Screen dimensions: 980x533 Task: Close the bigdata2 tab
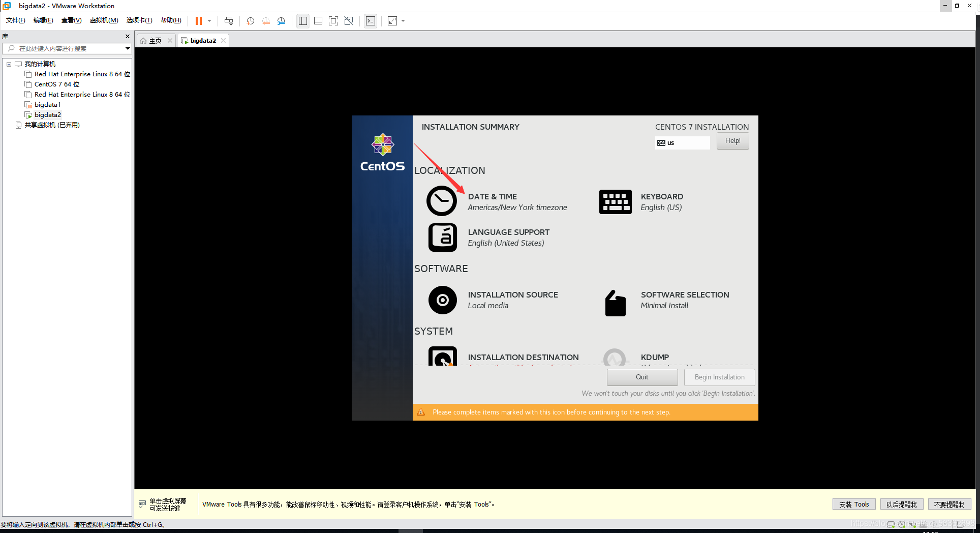point(223,41)
